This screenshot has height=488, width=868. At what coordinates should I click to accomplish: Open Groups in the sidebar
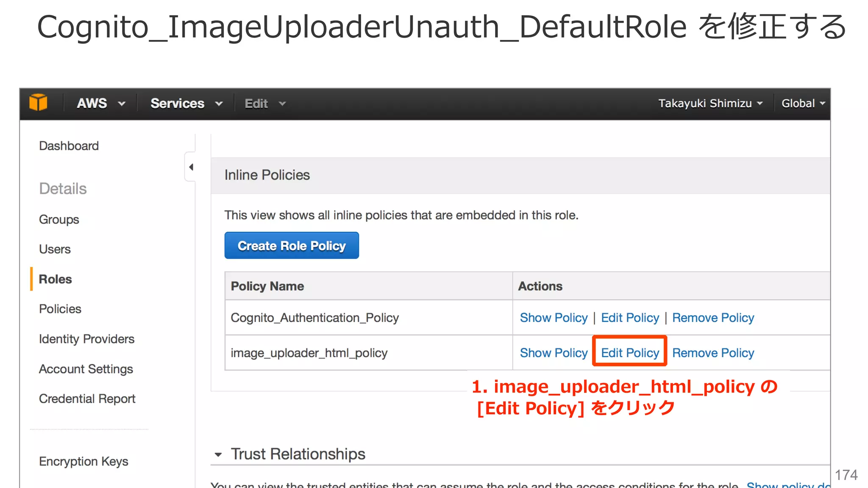59,219
